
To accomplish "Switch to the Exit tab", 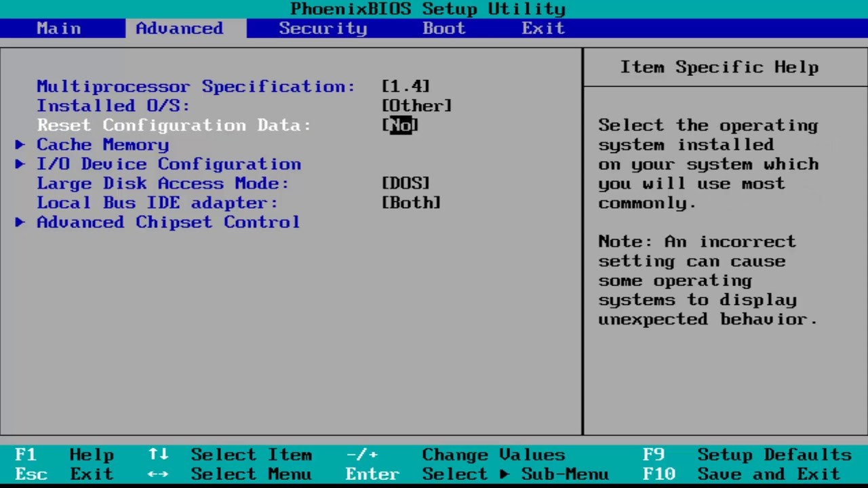I will coord(542,28).
